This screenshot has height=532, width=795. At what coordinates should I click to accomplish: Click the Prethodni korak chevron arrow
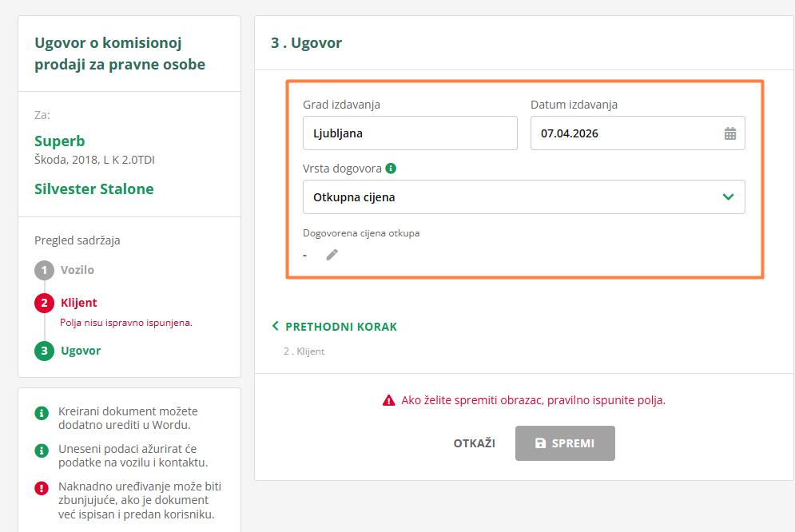point(276,327)
